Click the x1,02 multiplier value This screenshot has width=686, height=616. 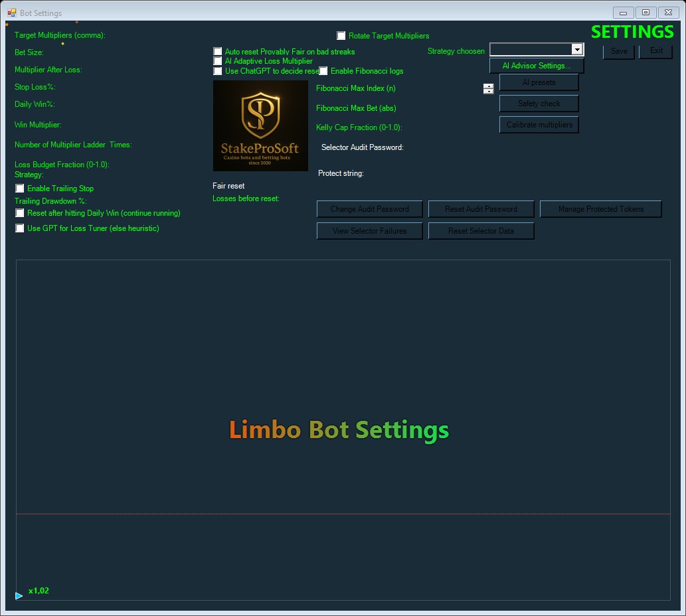point(39,591)
